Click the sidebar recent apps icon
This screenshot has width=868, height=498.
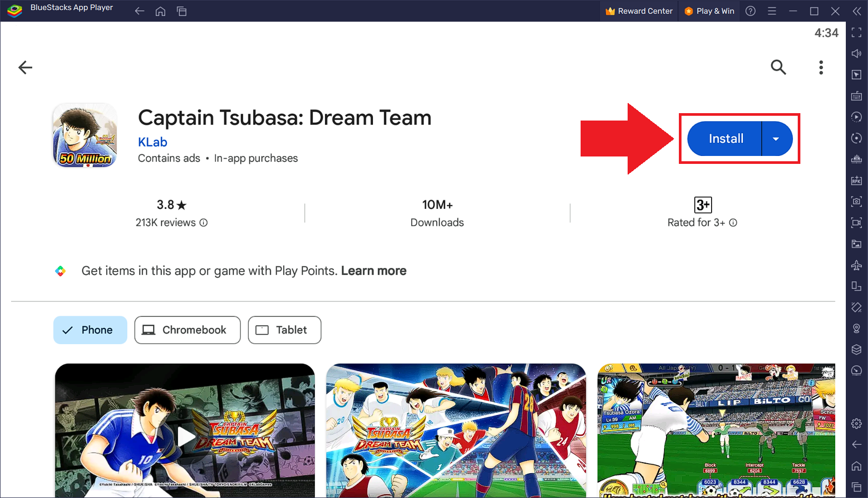[857, 487]
